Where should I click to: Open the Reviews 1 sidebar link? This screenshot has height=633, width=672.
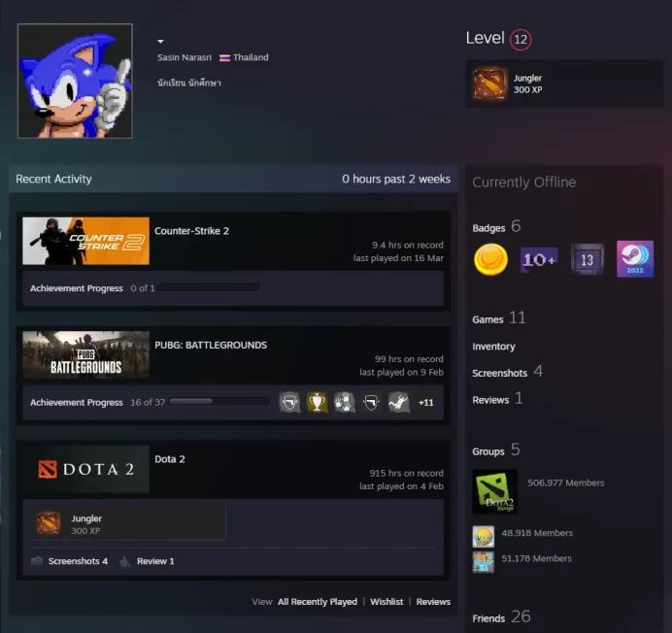497,399
